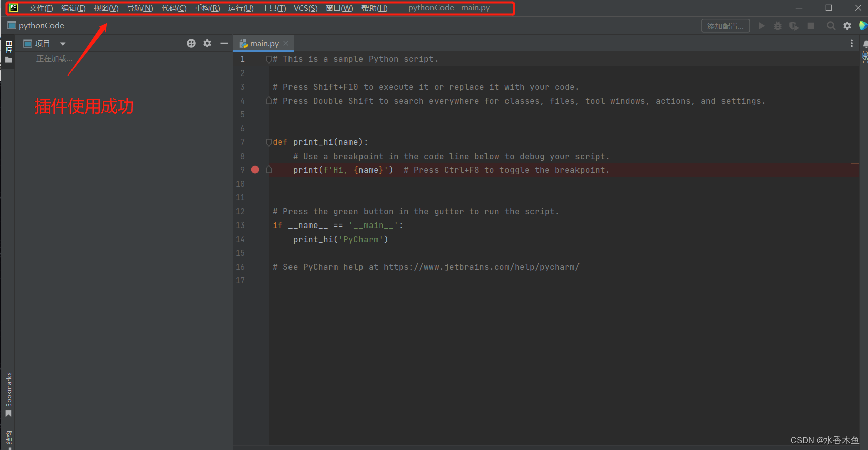
Task: Click line number 1 in gutter
Action: [242, 59]
